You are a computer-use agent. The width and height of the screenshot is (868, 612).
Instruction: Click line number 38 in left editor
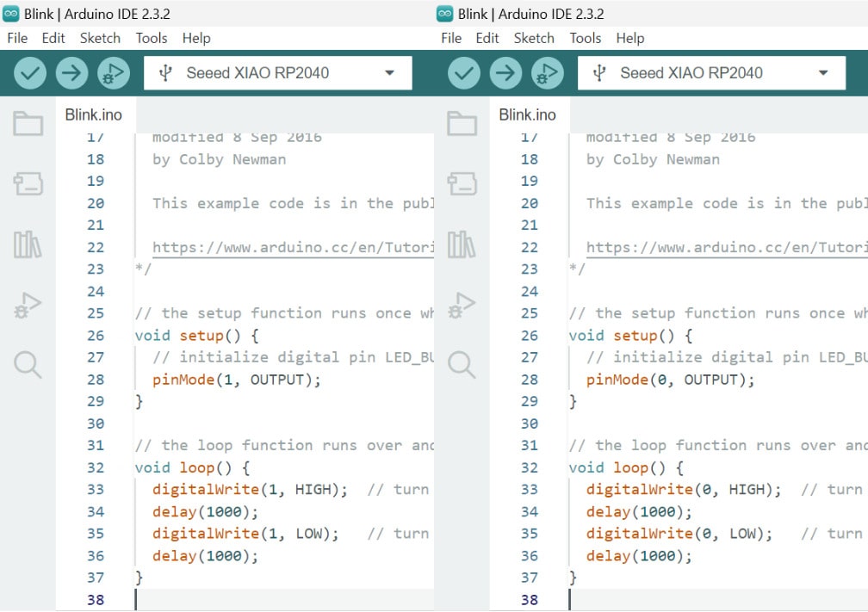pos(96,600)
